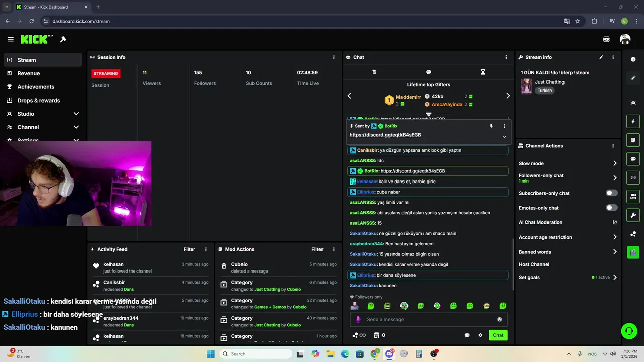
Task: Toggle the camera operator widget in the right rail
Action: (633, 196)
